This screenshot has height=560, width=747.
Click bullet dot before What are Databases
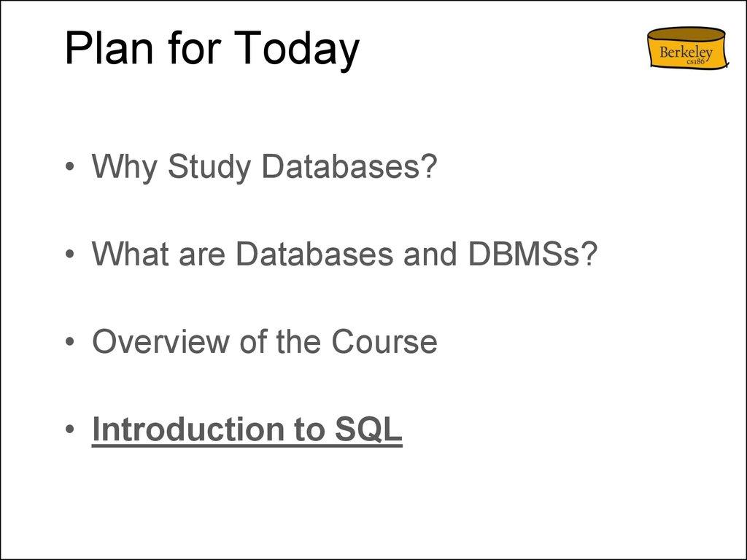[69, 256]
